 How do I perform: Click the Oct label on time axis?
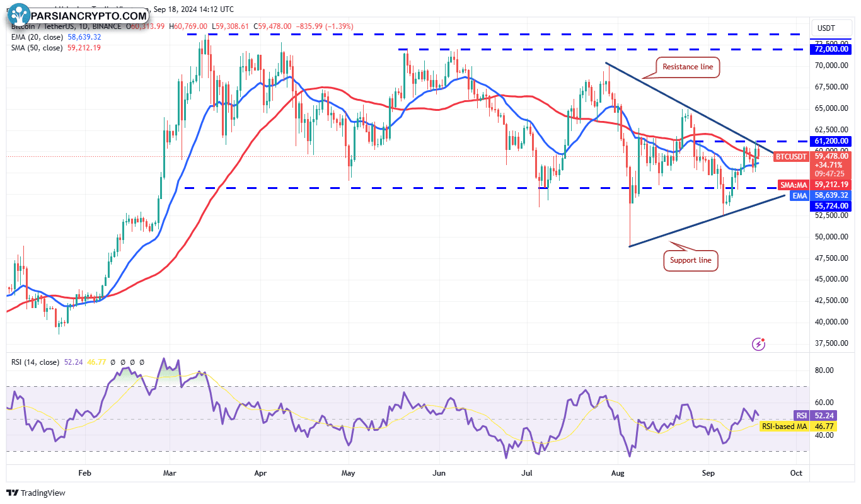point(797,472)
